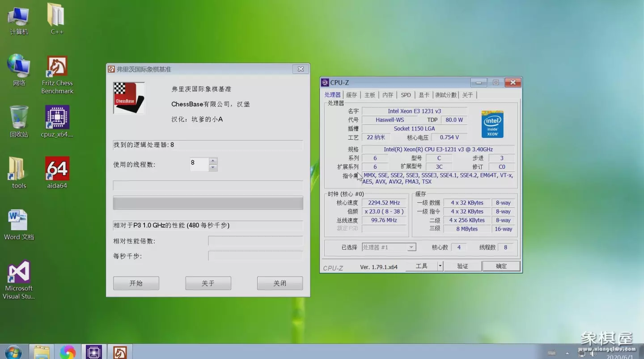Click the CPU-Z icon in the taskbar
Viewport: 644px width, 359px height.
[94, 352]
